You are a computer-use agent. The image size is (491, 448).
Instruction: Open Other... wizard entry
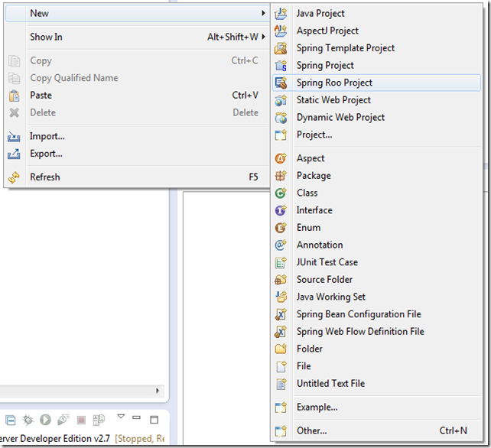[x=377, y=430]
